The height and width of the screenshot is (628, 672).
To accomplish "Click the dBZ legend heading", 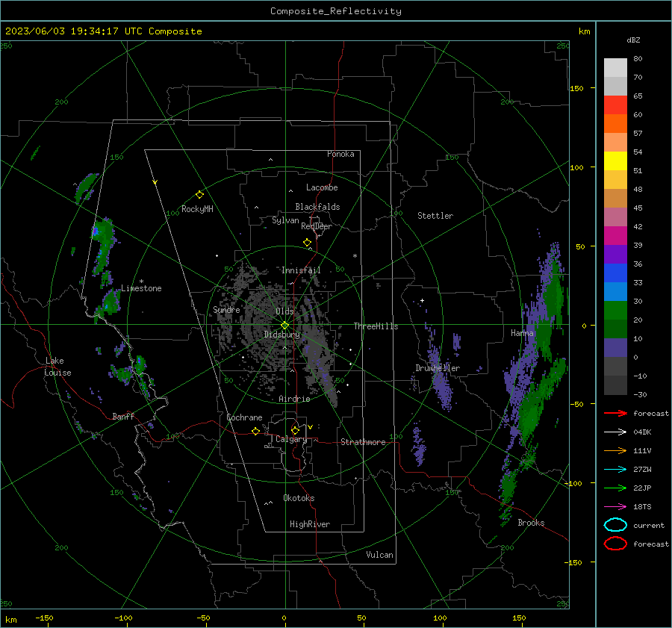I will (x=633, y=40).
